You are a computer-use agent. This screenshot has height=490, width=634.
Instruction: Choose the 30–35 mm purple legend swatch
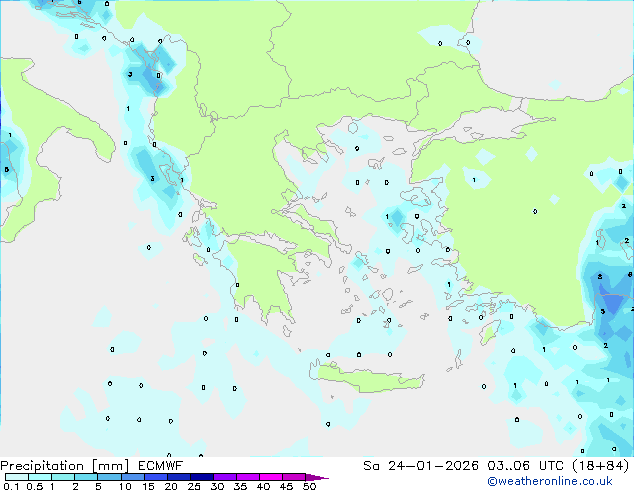(x=224, y=477)
